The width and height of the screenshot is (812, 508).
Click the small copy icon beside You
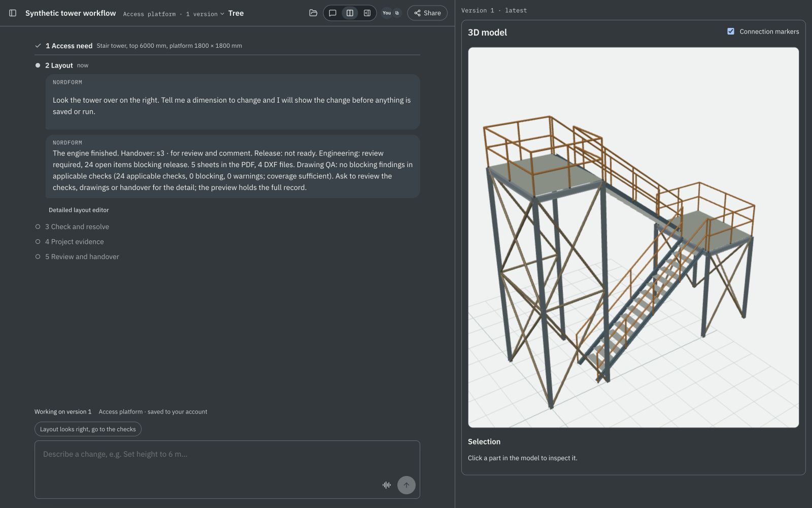[397, 13]
